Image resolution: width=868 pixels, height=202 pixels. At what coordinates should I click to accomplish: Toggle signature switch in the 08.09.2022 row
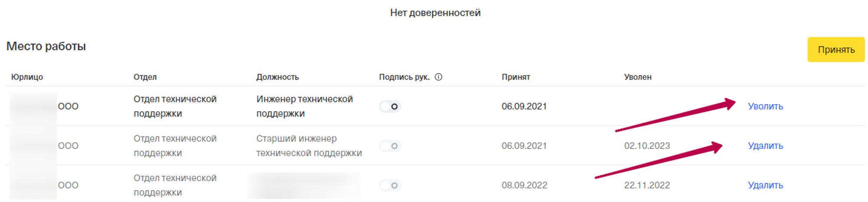point(390,186)
